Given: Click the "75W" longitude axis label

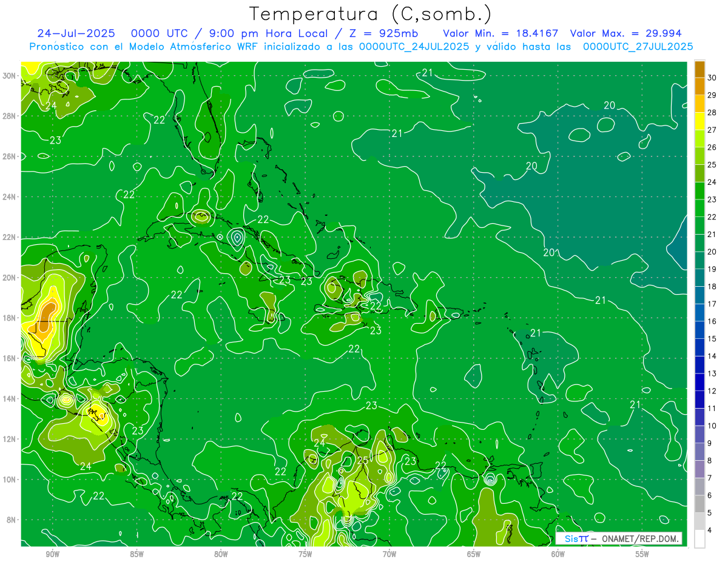Looking at the screenshot, I should pyautogui.click(x=305, y=554).
